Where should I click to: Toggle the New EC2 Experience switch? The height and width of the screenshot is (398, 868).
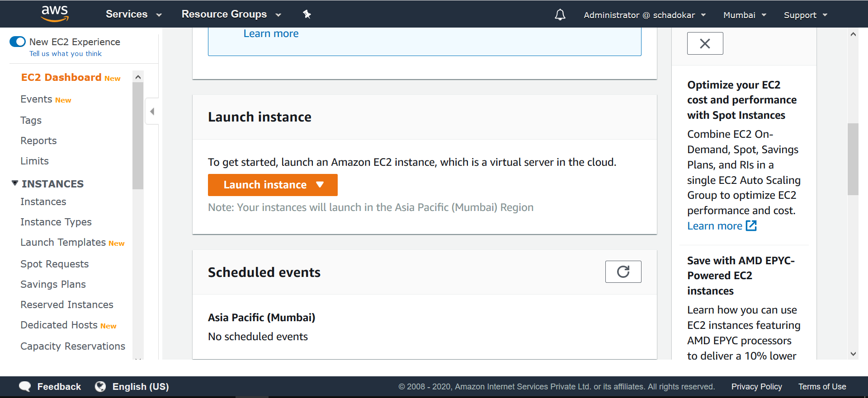click(18, 42)
